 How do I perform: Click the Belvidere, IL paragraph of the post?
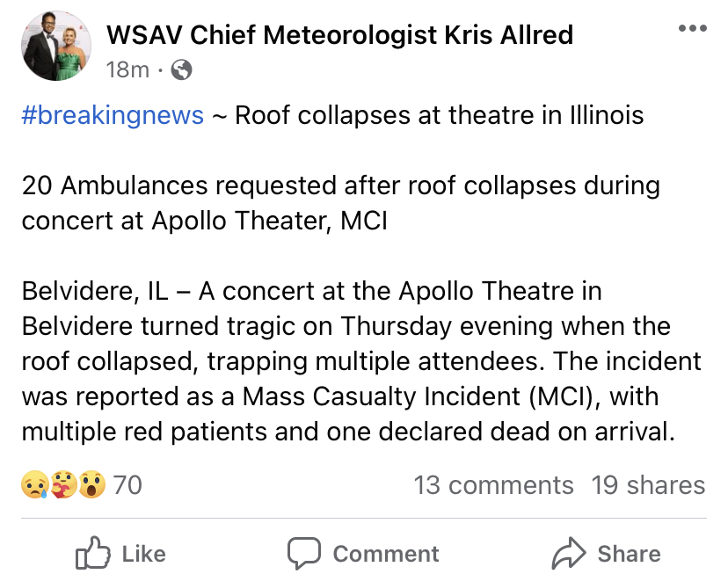[361, 361]
